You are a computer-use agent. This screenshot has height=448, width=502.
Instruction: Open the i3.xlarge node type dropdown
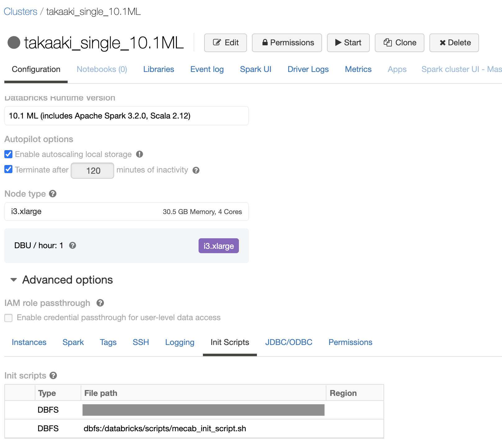(x=127, y=212)
